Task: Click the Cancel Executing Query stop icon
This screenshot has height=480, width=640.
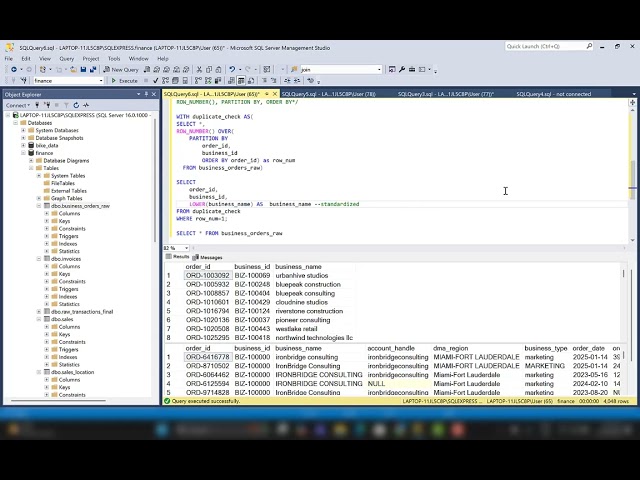Action: click(146, 81)
